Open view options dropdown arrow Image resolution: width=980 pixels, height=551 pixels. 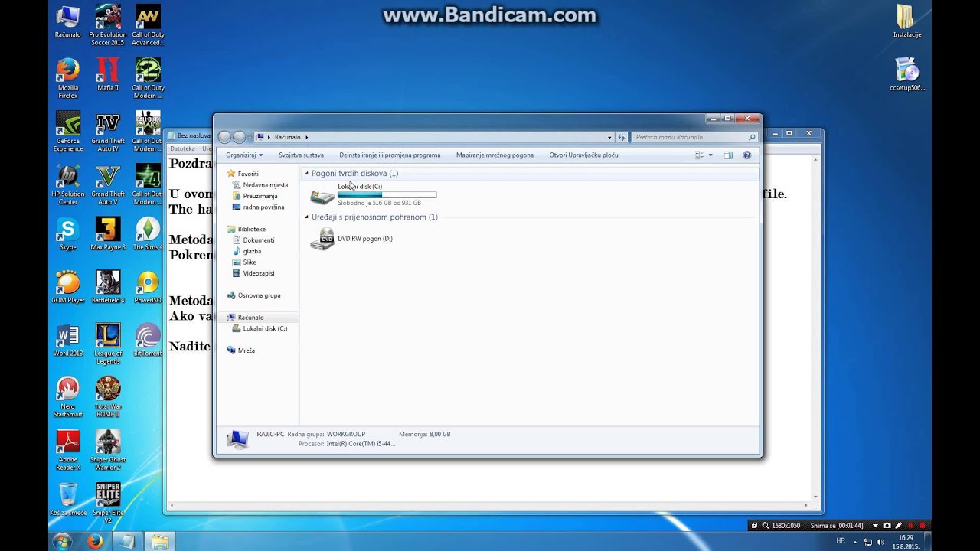(710, 155)
